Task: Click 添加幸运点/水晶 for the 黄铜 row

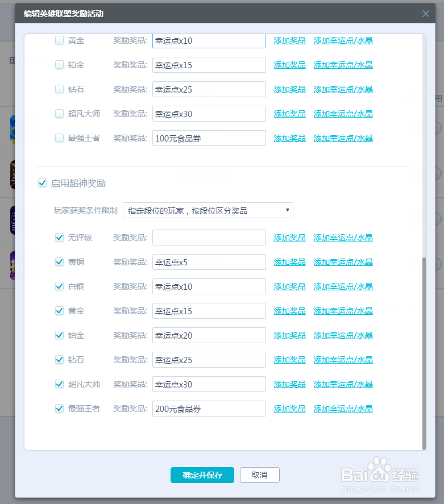Action: point(343,262)
